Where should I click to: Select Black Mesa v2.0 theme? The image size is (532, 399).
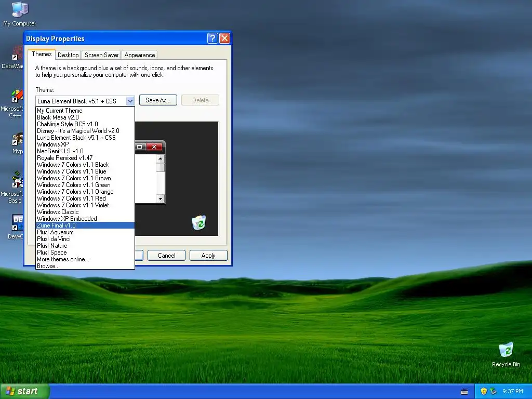(x=85, y=117)
